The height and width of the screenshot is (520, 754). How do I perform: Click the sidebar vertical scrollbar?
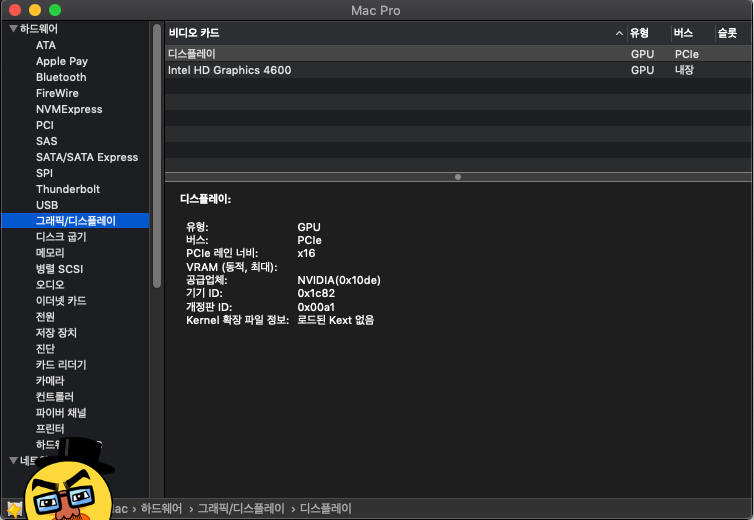click(x=157, y=156)
